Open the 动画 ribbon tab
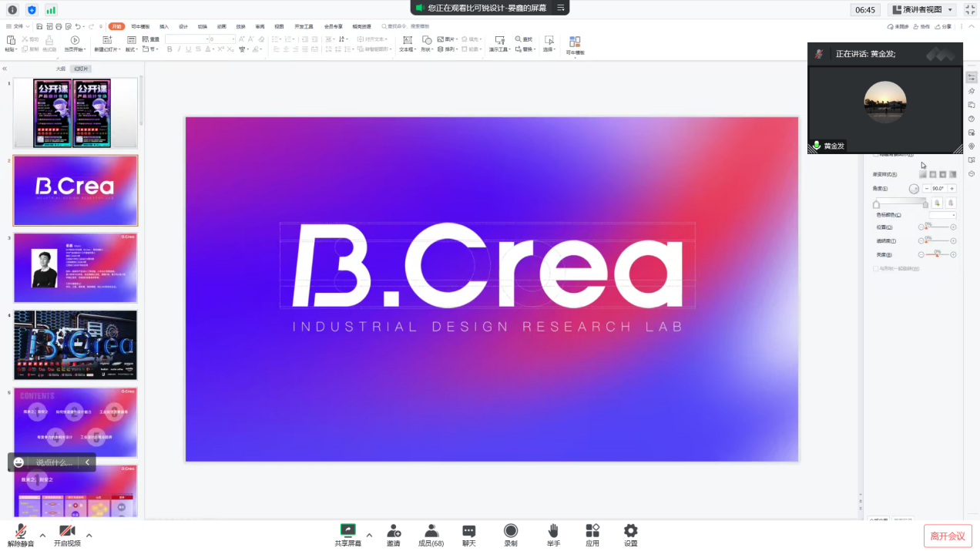Screen dimensions: 980x551 [222, 26]
